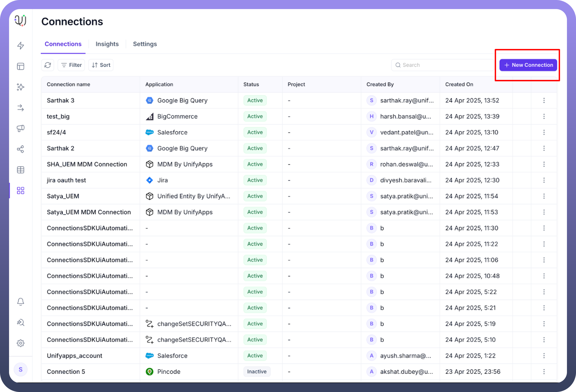Click the sparkle stars sidebar icon
The image size is (576, 392).
pos(21,87)
